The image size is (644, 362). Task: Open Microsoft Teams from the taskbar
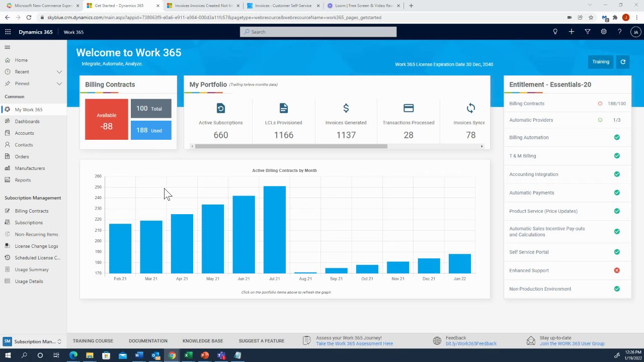click(x=221, y=355)
